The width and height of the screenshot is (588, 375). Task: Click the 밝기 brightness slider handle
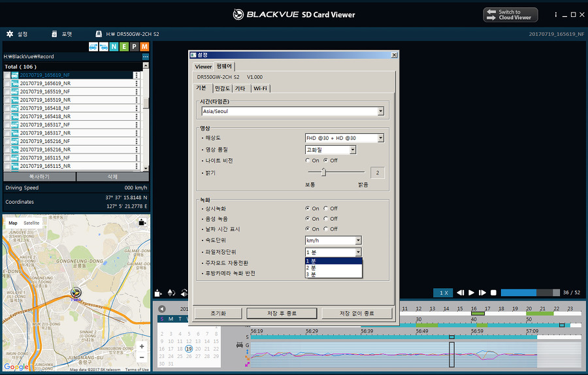pos(323,172)
